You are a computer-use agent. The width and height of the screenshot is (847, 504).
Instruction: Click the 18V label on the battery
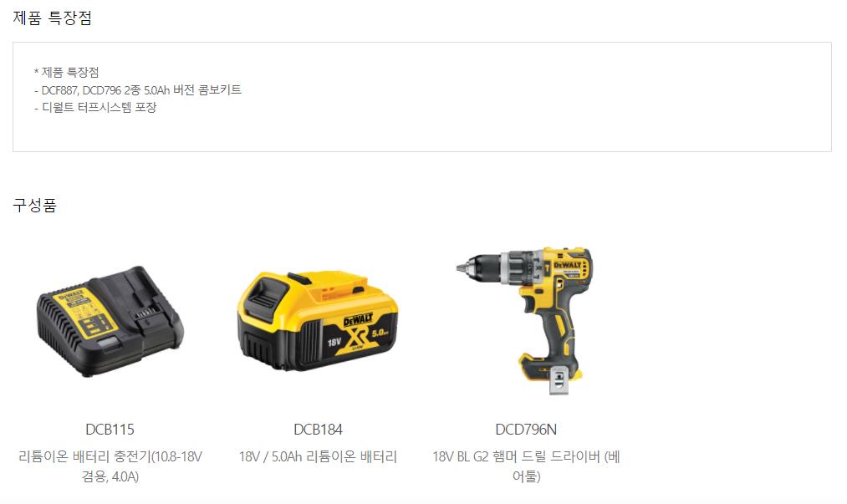coord(334,343)
